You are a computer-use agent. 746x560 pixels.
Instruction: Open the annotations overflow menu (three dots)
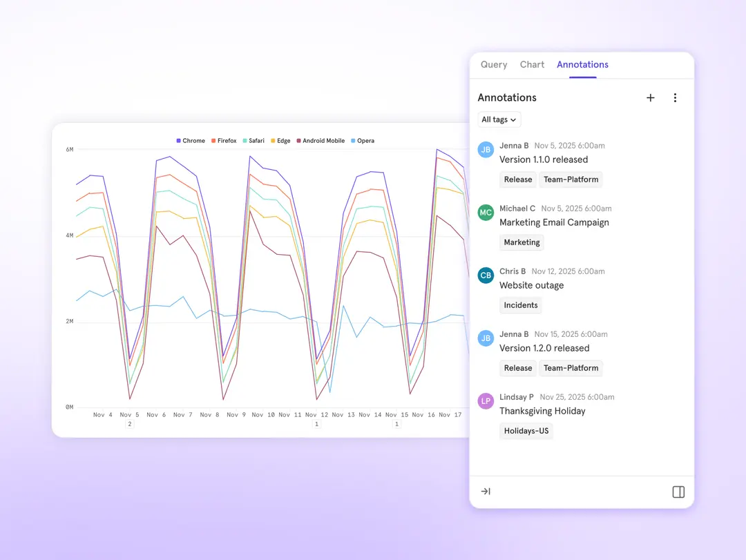675,97
